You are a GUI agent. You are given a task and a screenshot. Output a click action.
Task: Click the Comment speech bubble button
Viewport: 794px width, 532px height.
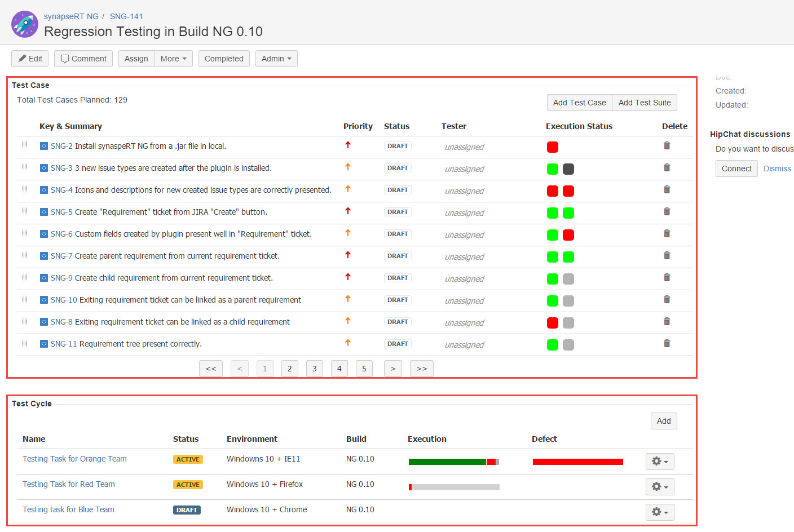[x=83, y=59]
